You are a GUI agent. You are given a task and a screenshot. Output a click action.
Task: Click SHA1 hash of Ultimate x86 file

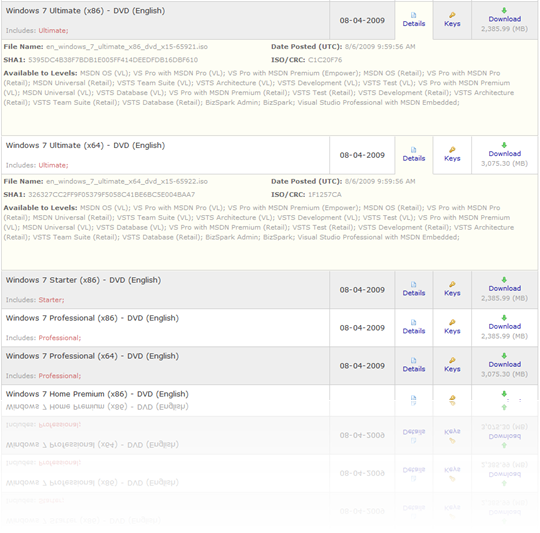point(113,60)
